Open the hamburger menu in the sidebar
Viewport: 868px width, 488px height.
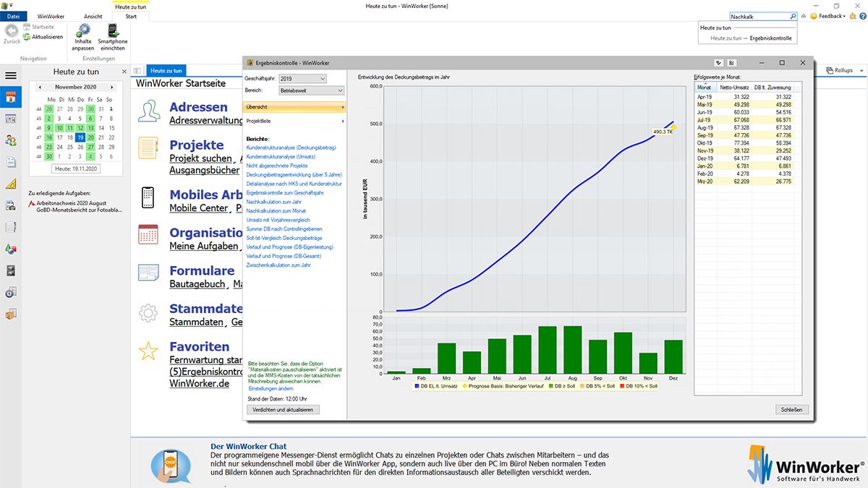click(10, 75)
